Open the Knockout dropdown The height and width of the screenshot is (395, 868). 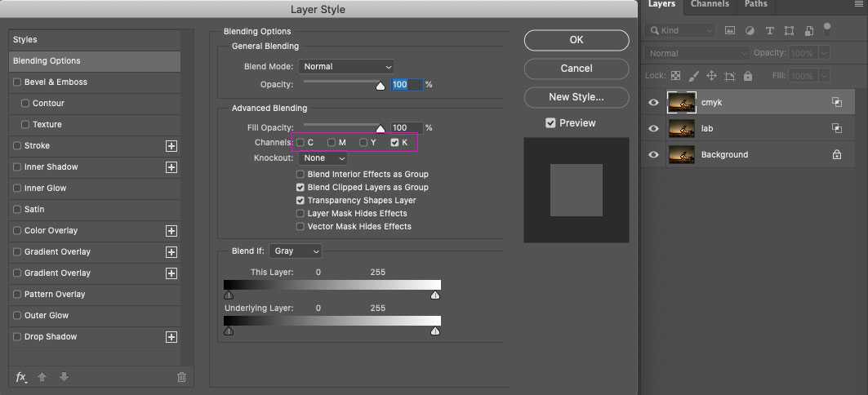(x=323, y=158)
